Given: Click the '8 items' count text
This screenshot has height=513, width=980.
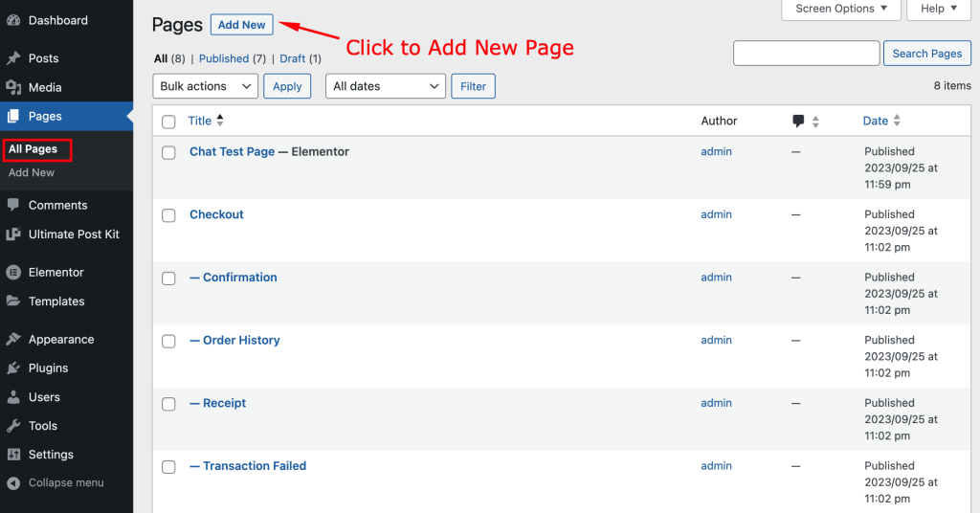Looking at the screenshot, I should click(x=952, y=85).
